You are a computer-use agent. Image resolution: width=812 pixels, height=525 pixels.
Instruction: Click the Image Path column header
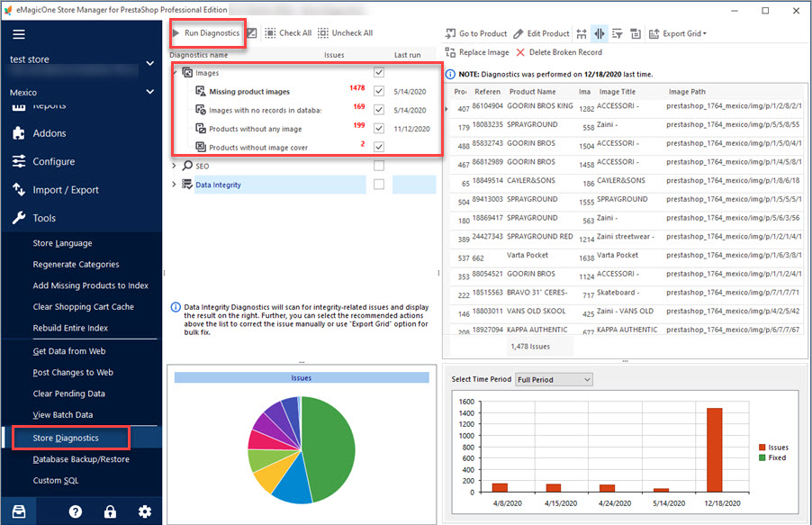687,92
